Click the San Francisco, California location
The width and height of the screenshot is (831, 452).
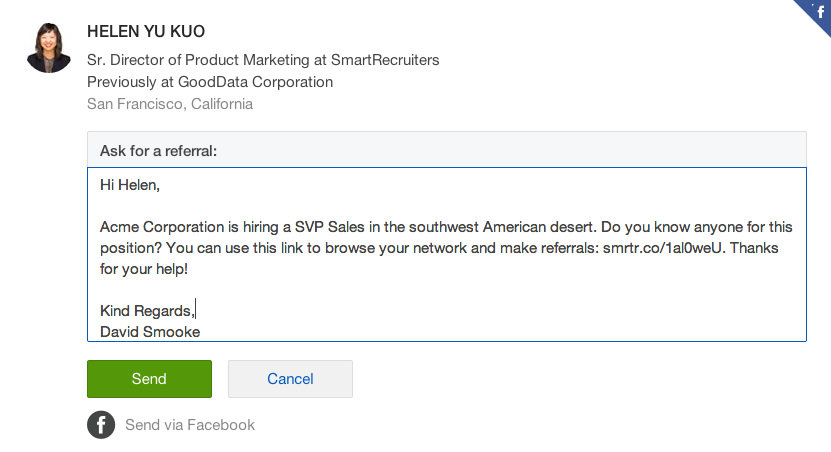click(170, 104)
